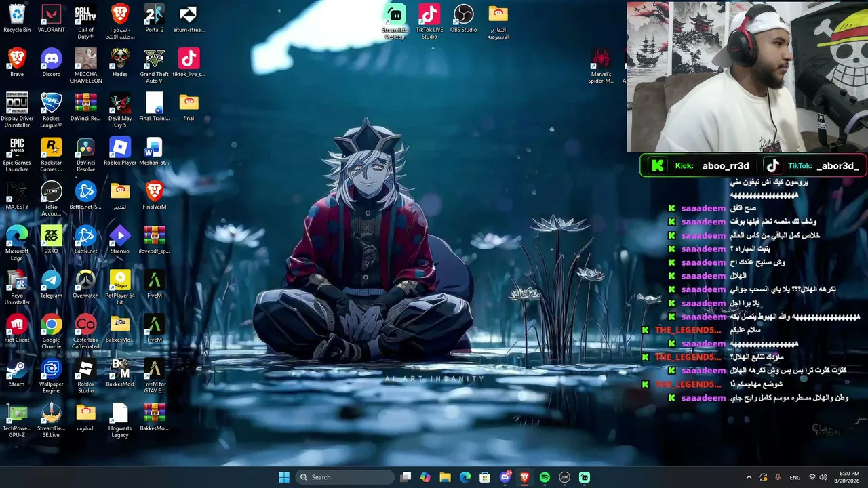Select the Discord desktop shortcut

coord(52,62)
